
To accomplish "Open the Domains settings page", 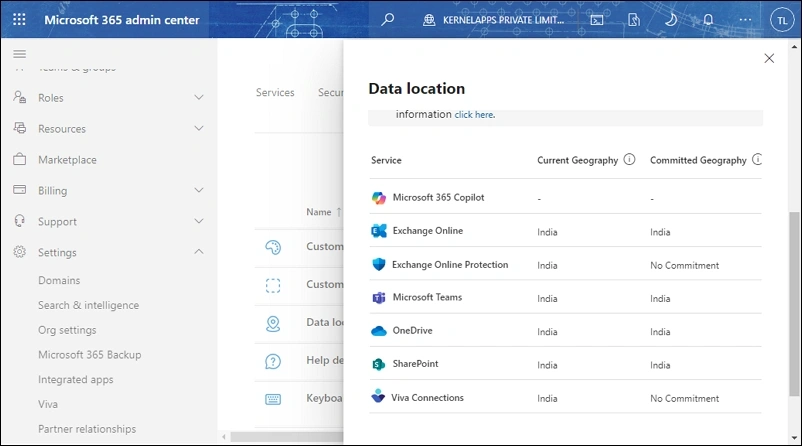I will [x=59, y=280].
